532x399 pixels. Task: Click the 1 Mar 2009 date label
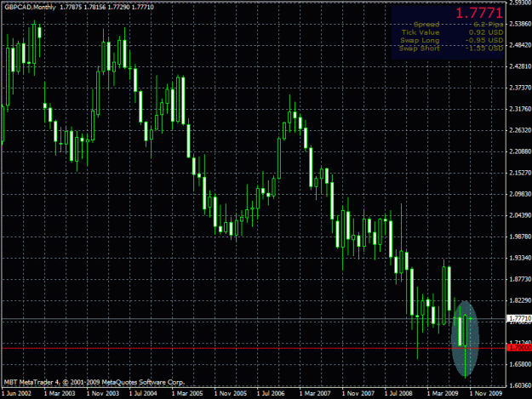coord(443,393)
